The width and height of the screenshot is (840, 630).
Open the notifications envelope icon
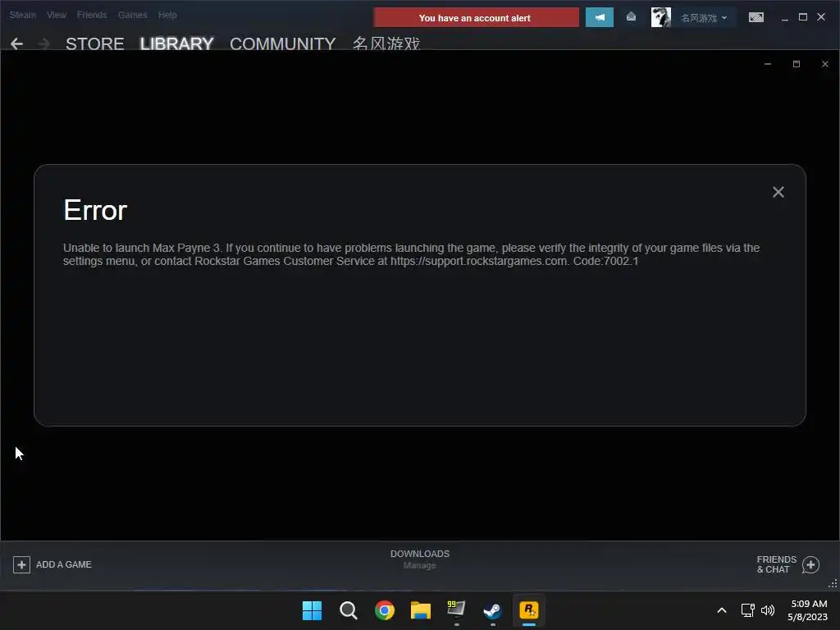631,17
